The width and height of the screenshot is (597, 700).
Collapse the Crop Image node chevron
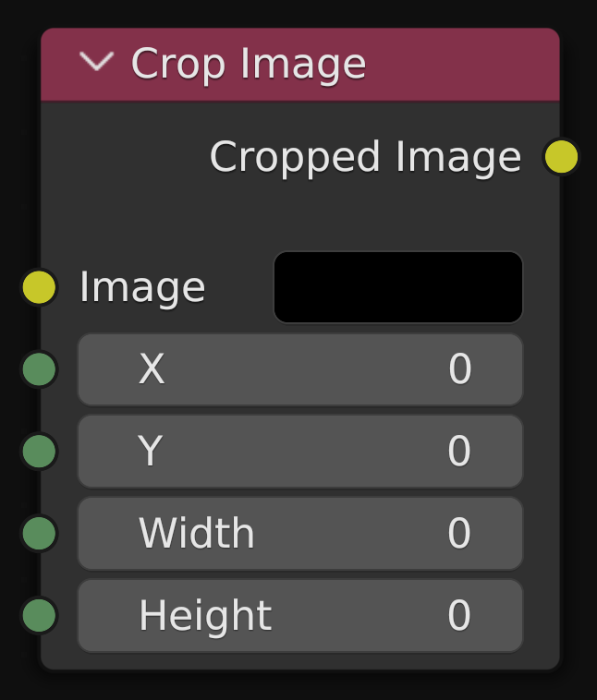tap(96, 63)
